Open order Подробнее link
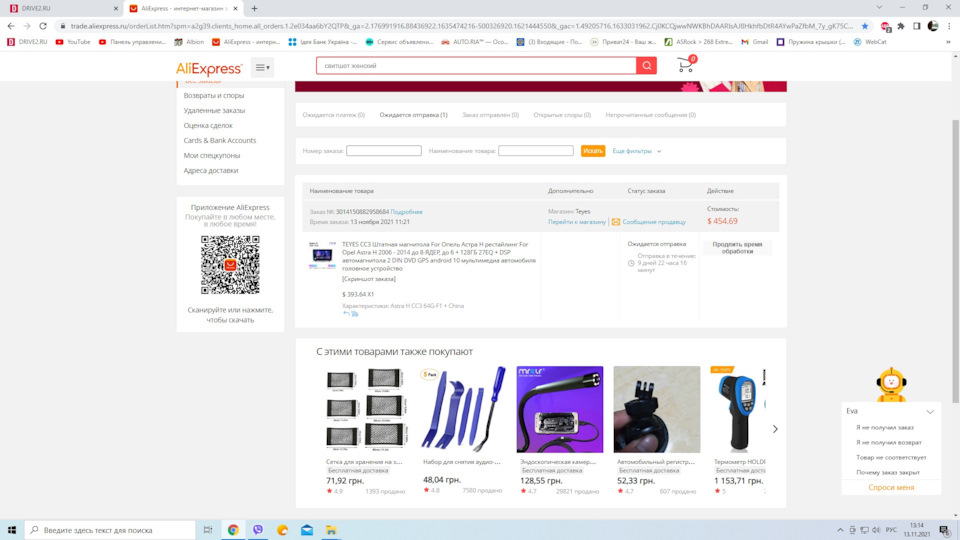Screen dimensions: 960x540 coord(407,212)
